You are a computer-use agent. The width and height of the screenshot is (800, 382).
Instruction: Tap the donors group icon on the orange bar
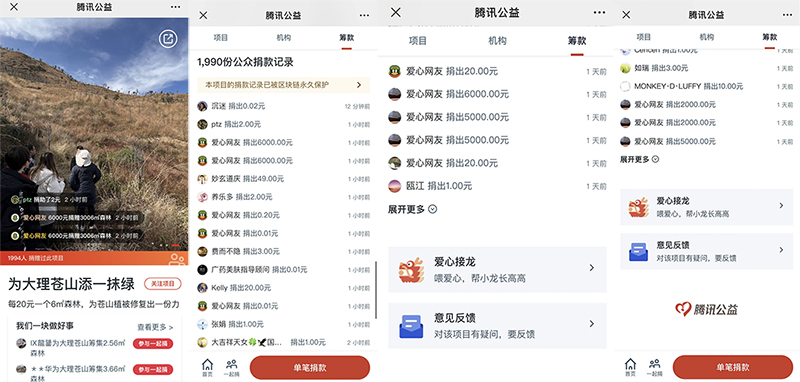click(x=177, y=259)
